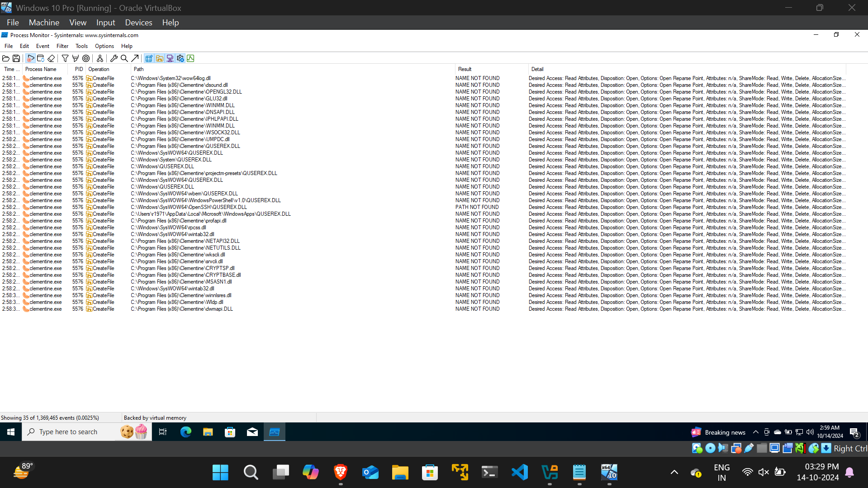The image size is (868, 488).
Task: Click the Open log file icon
Action: [6, 58]
